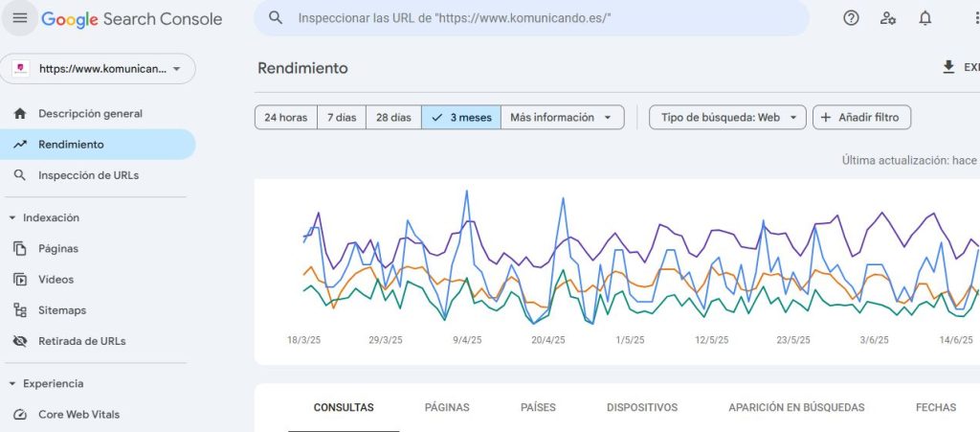This screenshot has width=980, height=432.
Task: Click the crossed-eye Retirada de URLs icon
Action: (x=20, y=341)
